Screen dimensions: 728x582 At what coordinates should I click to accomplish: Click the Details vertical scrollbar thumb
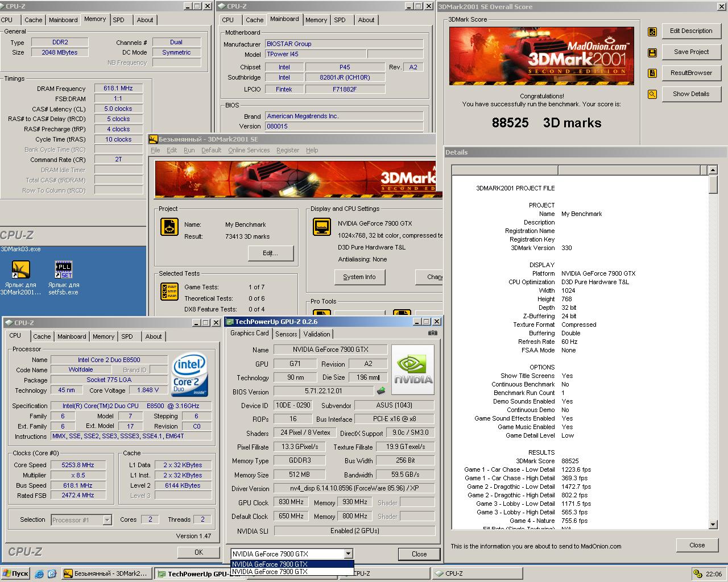713,184
